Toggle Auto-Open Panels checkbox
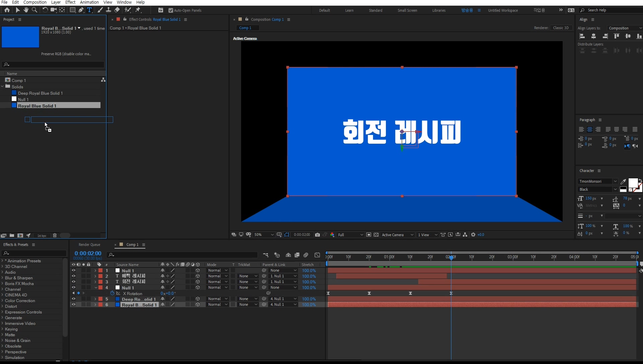 [171, 10]
